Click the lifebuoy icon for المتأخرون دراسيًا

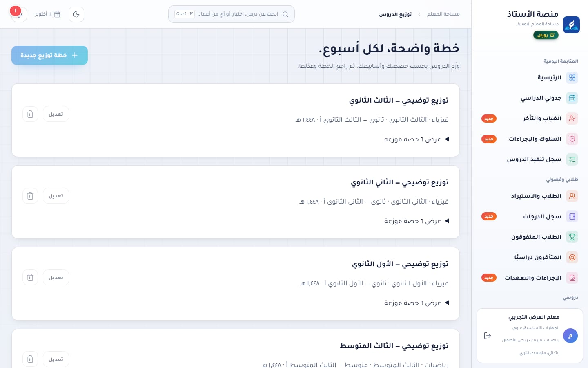pos(572,257)
